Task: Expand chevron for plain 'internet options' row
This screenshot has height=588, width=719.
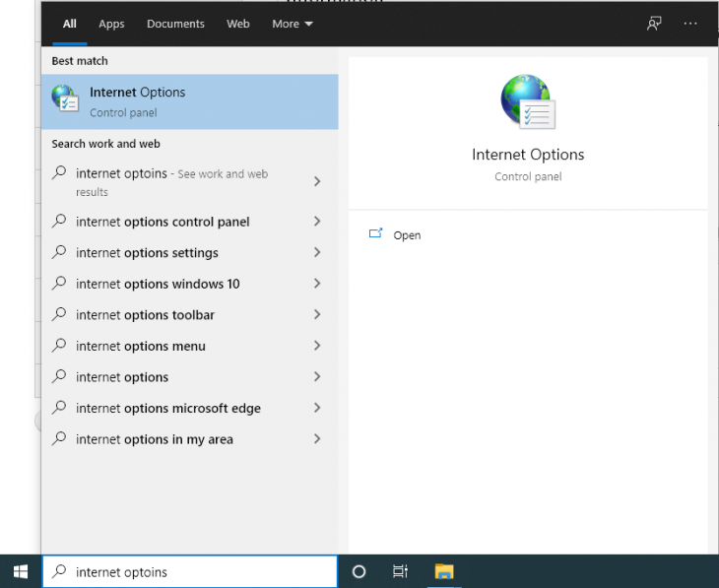Action: pyautogui.click(x=317, y=377)
